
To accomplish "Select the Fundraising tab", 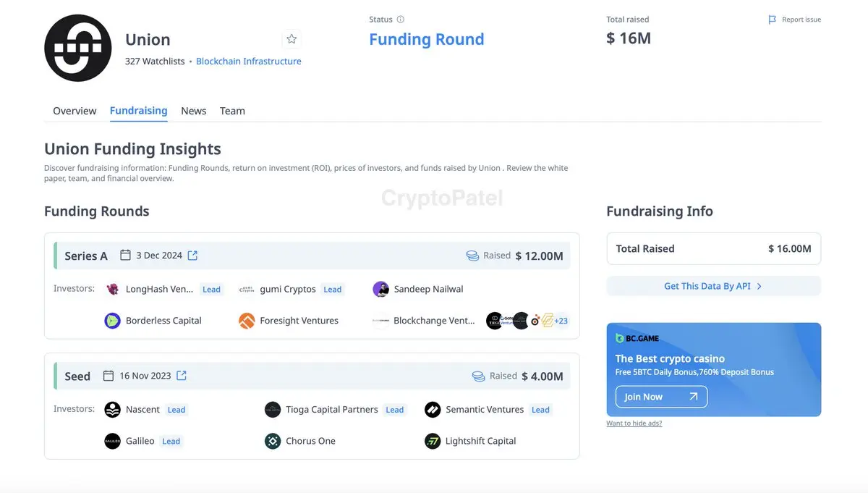I will (x=138, y=111).
